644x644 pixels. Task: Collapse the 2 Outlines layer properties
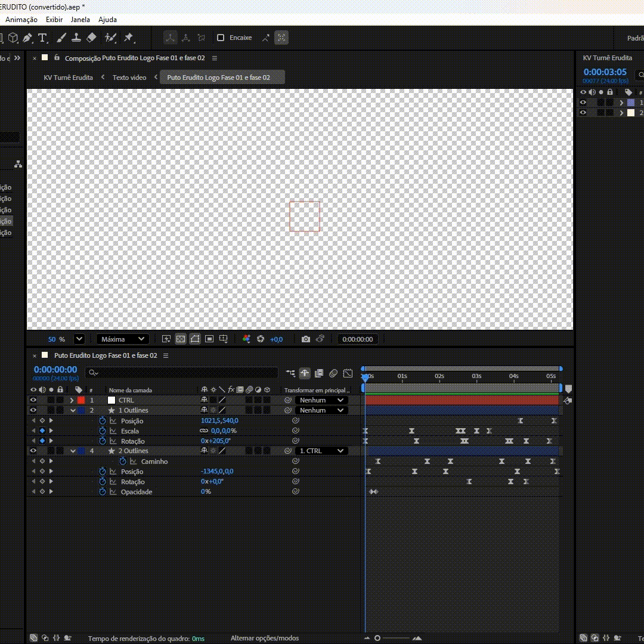click(72, 451)
